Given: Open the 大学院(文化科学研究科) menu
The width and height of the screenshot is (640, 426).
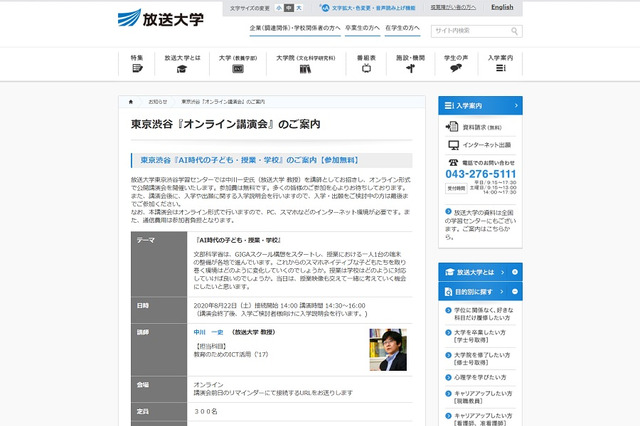Looking at the screenshot, I should click(x=306, y=64).
